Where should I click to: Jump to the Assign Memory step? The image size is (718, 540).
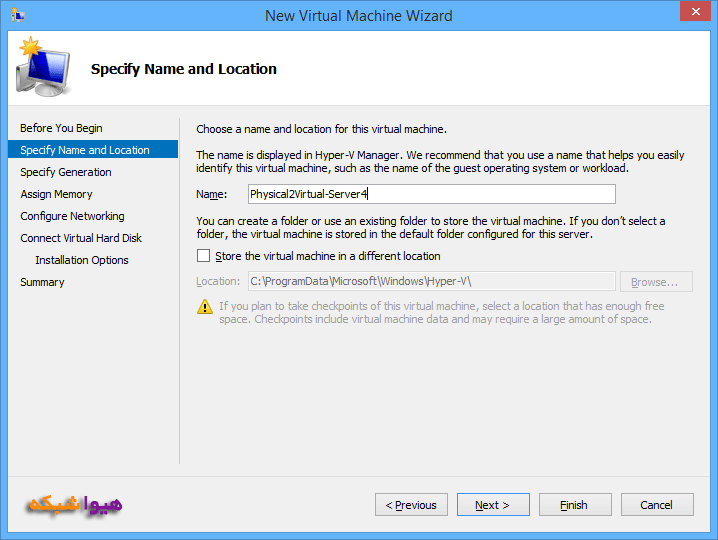coord(56,194)
